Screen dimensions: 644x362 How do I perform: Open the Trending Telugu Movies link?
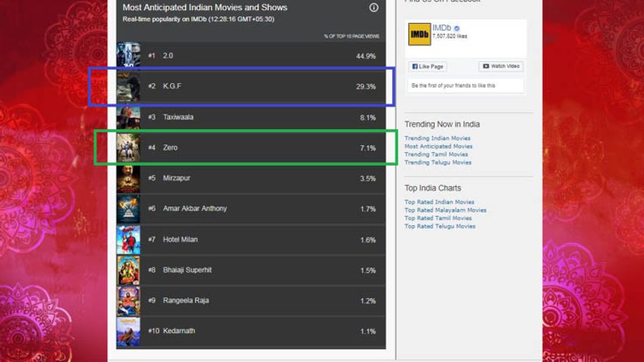pyautogui.click(x=438, y=162)
